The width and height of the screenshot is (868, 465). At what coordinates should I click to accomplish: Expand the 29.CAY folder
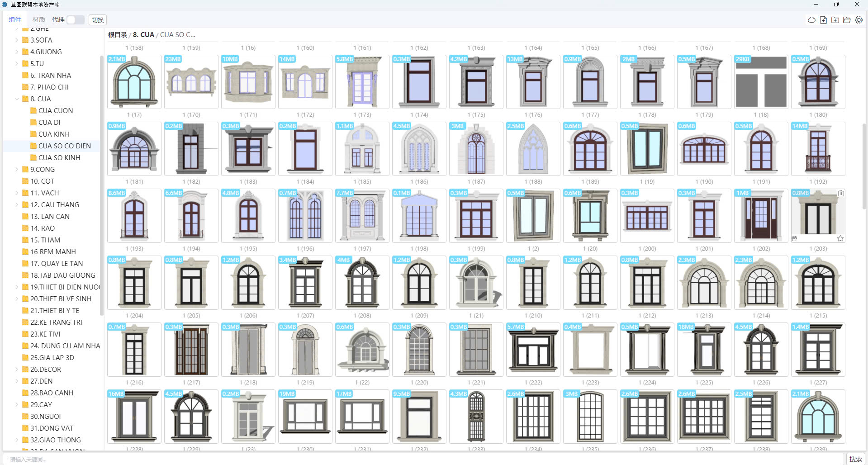pyautogui.click(x=17, y=405)
